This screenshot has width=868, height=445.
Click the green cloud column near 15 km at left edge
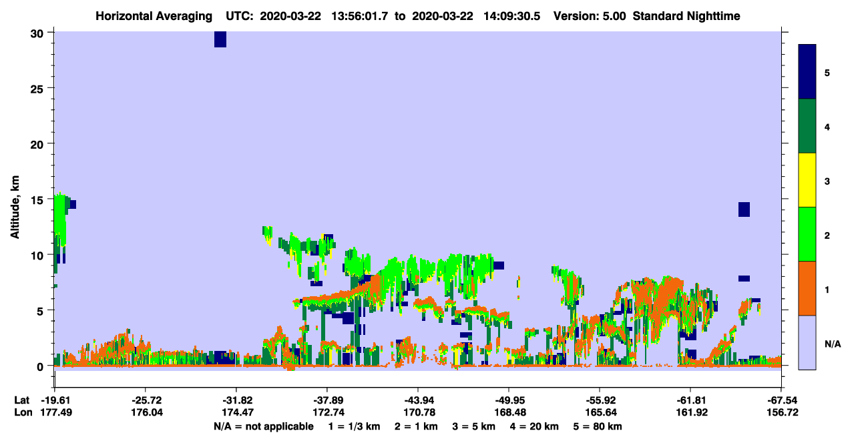[x=61, y=220]
